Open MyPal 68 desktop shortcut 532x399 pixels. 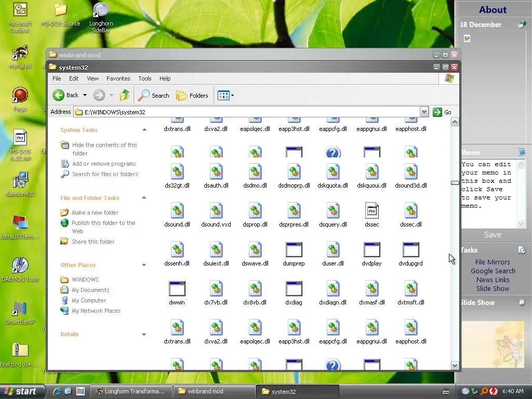[20, 57]
